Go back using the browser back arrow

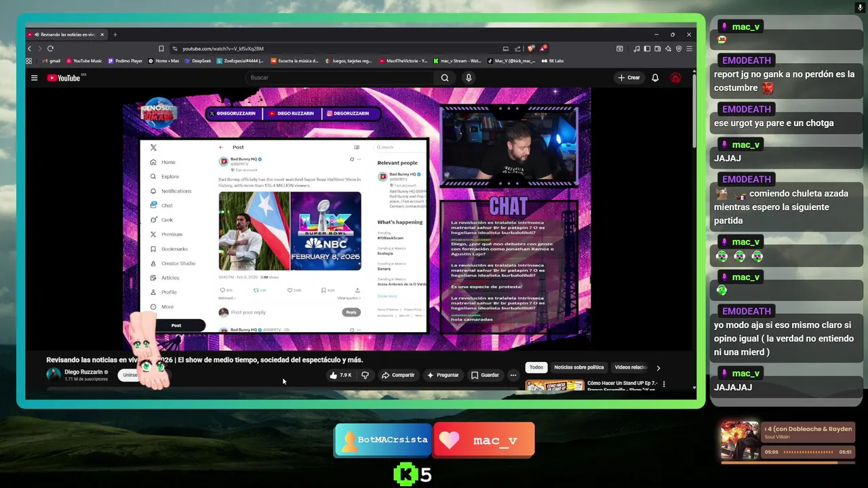tap(29, 49)
